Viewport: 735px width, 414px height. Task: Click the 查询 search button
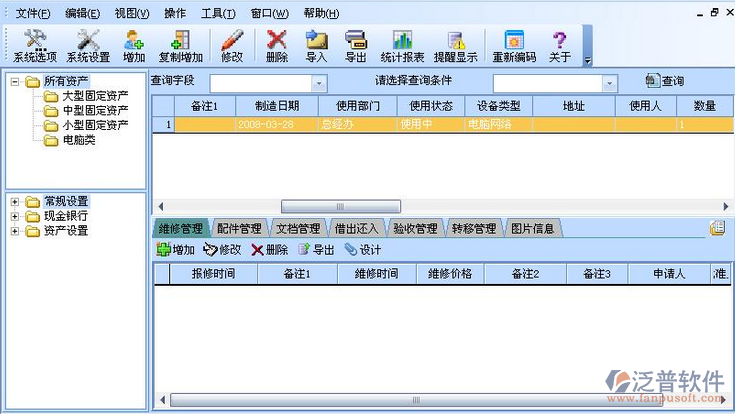pos(665,81)
